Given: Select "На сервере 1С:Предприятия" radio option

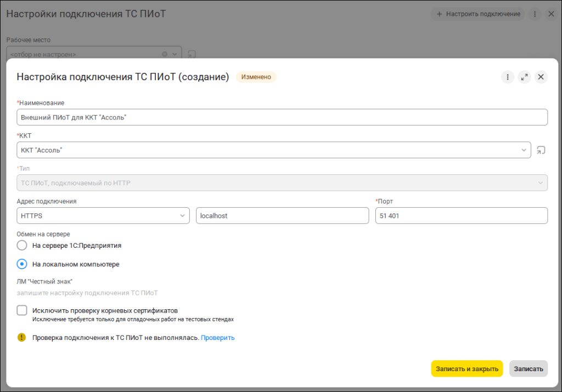Looking at the screenshot, I should [x=22, y=245].
